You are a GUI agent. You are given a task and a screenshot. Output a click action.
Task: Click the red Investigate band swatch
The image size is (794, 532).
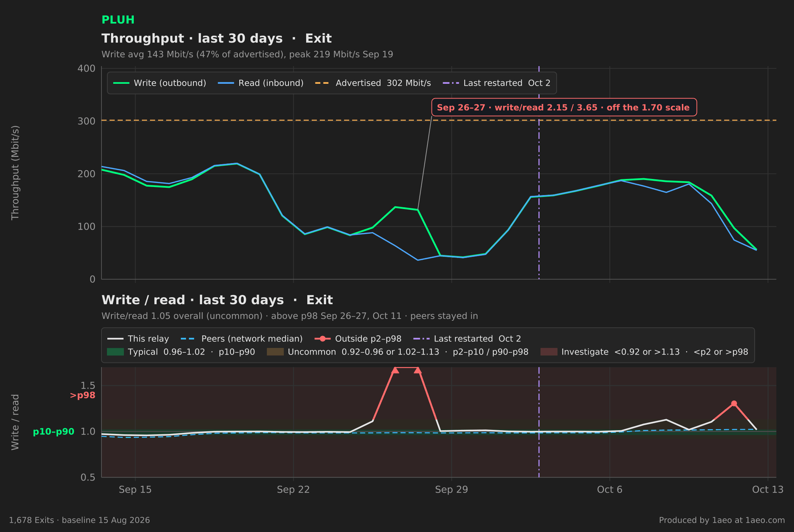pyautogui.click(x=549, y=352)
